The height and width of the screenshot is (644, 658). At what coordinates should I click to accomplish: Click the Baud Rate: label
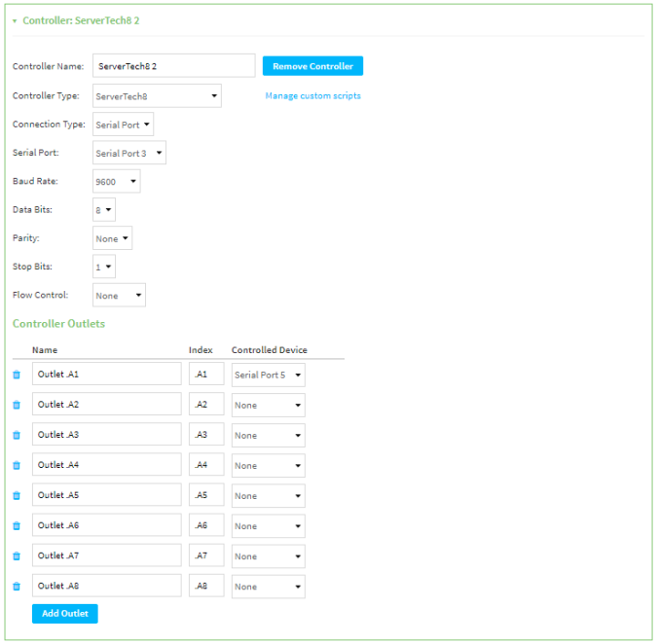(35, 181)
